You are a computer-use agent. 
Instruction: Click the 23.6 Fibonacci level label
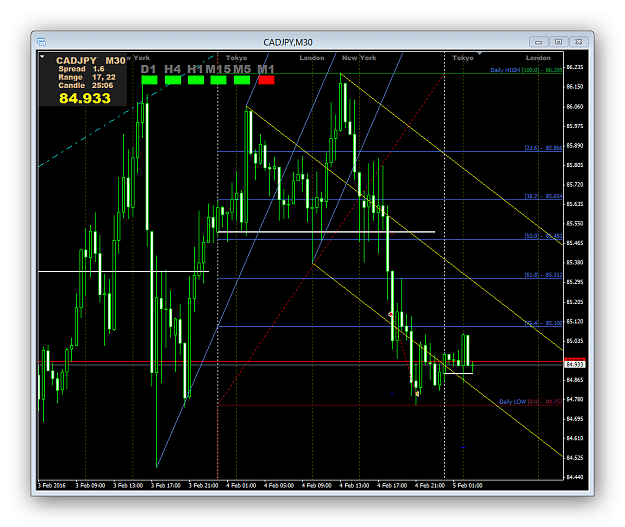click(543, 148)
